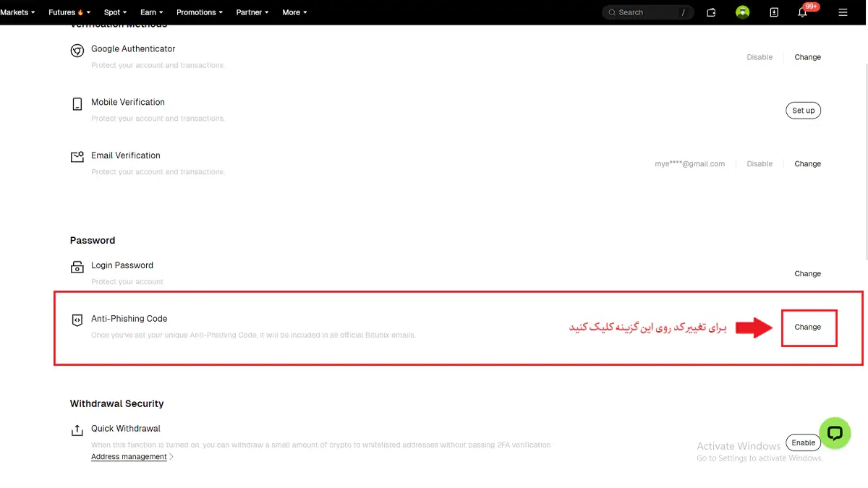This screenshot has height=488, width=868.
Task: Click the Mobile Verification label
Action: click(x=128, y=103)
